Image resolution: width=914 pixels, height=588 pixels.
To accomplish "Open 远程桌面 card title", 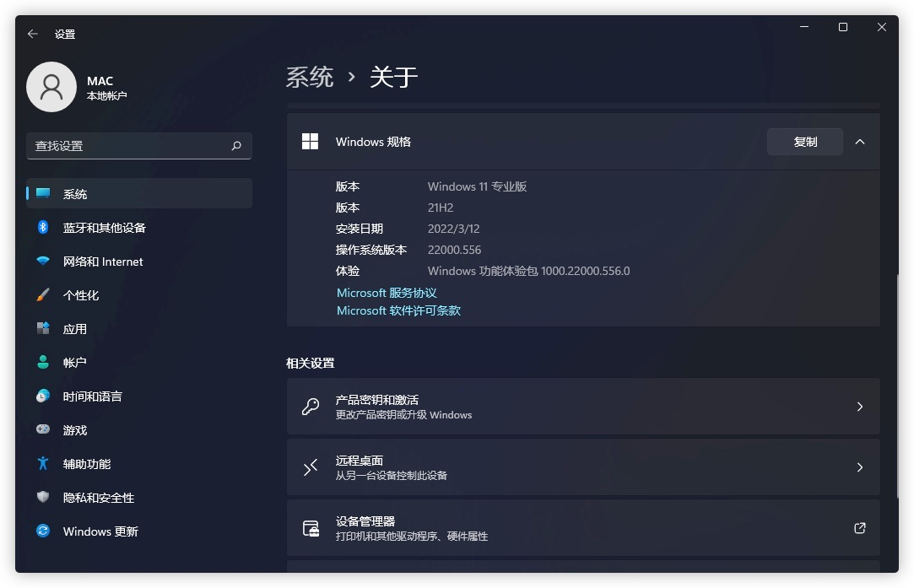I will point(359,461).
